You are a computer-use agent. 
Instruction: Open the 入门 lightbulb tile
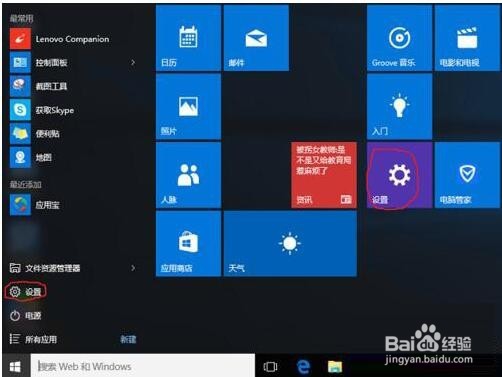tap(399, 106)
